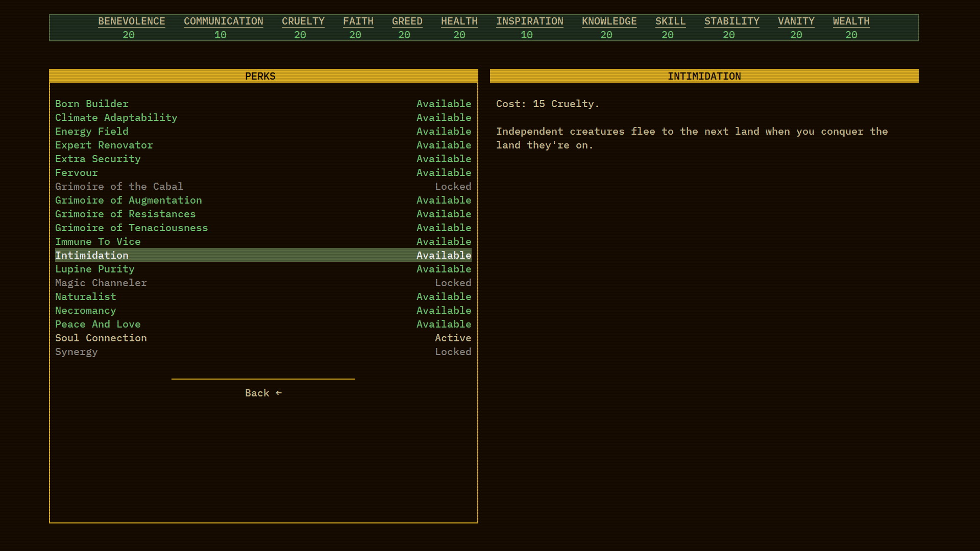Click the Fervour perk row

tap(77, 172)
